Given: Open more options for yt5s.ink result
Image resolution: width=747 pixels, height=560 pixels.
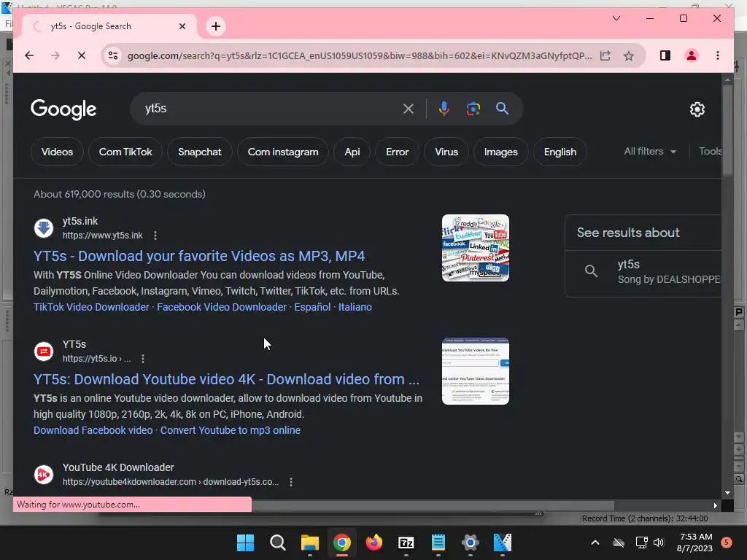Looking at the screenshot, I should click(x=155, y=236).
